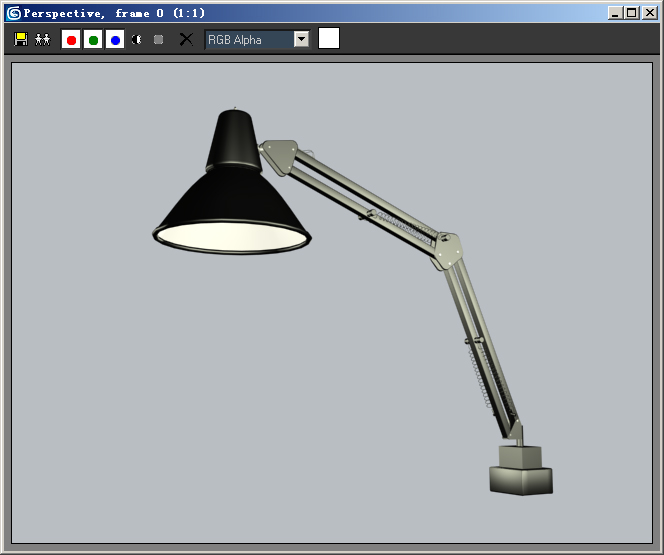Open the RGB Alpha channel dropdown
The height and width of the screenshot is (555, 664).
[x=302, y=39]
